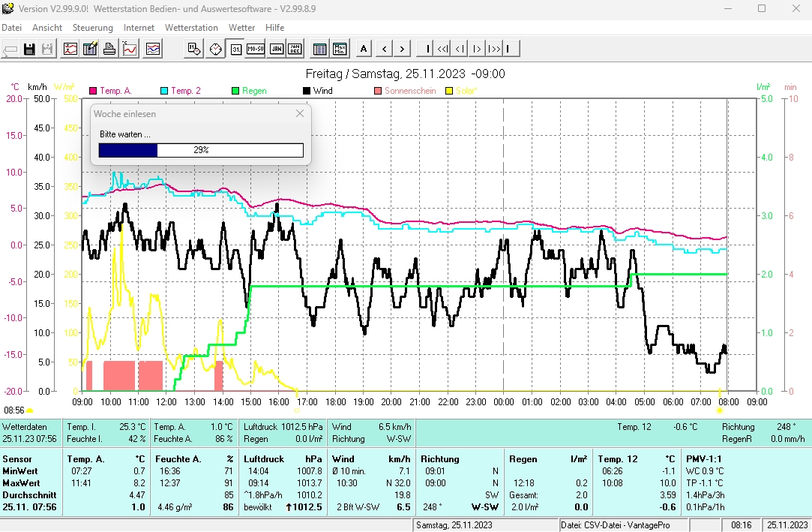
Task: Click the Solar yellow legend swatch
Action: (450, 91)
